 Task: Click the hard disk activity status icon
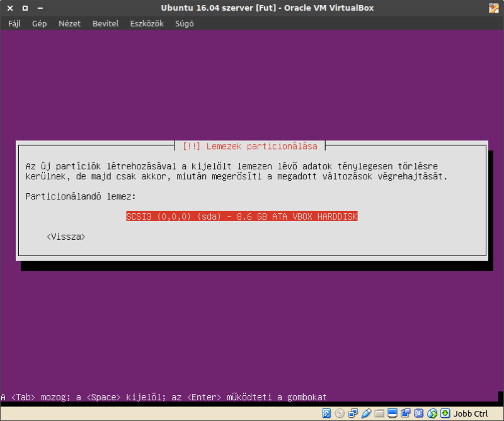tap(326, 413)
